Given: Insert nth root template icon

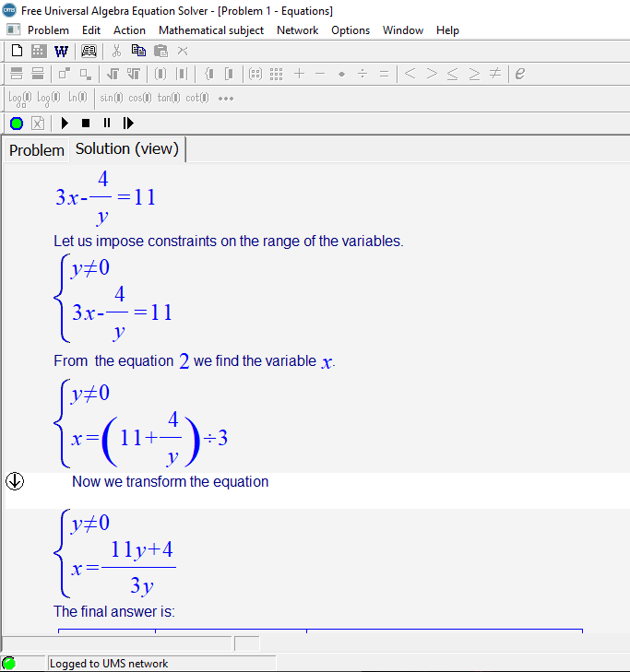Looking at the screenshot, I should coord(134,74).
